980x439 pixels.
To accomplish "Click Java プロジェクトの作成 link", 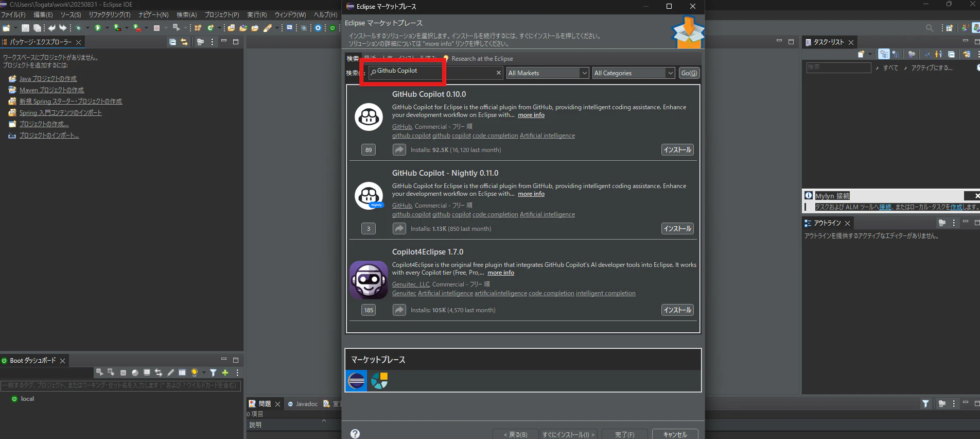I will (48, 79).
